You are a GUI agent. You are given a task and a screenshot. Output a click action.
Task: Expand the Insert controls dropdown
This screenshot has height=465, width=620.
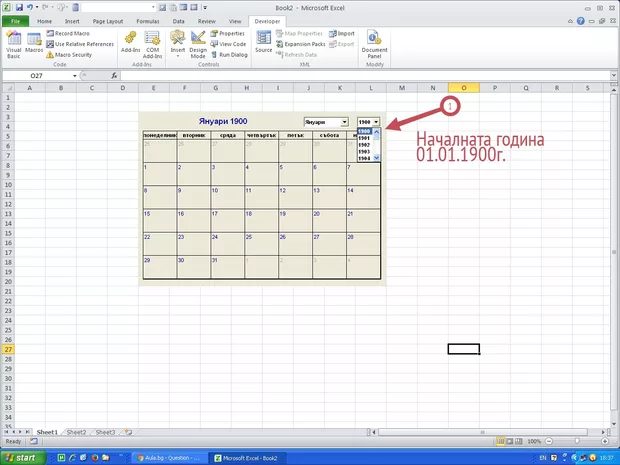(x=178, y=44)
